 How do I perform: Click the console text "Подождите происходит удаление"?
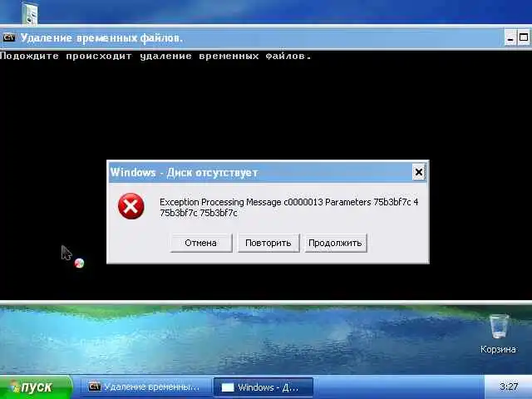coord(96,56)
